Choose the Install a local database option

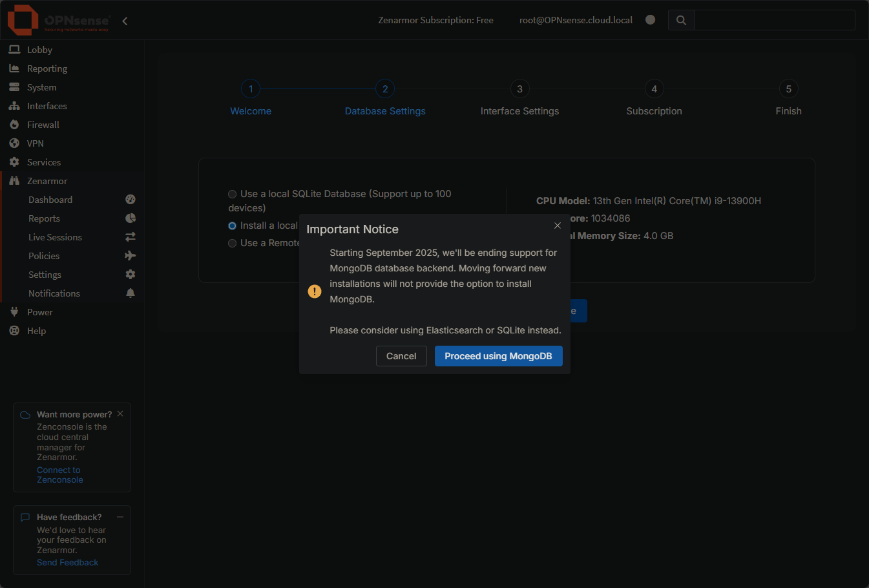232,226
